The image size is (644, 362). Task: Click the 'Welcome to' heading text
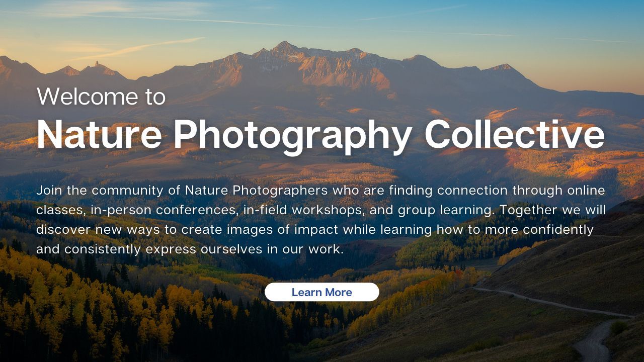click(101, 96)
